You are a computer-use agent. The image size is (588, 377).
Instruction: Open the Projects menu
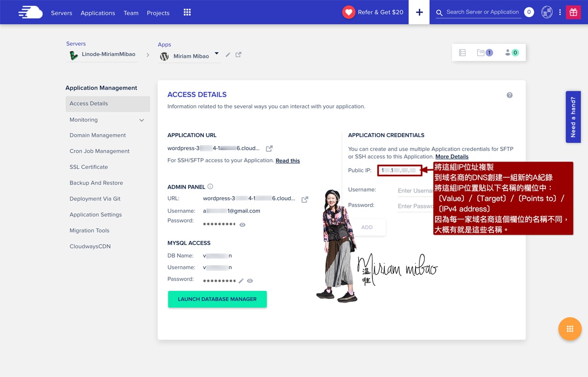[x=158, y=13]
